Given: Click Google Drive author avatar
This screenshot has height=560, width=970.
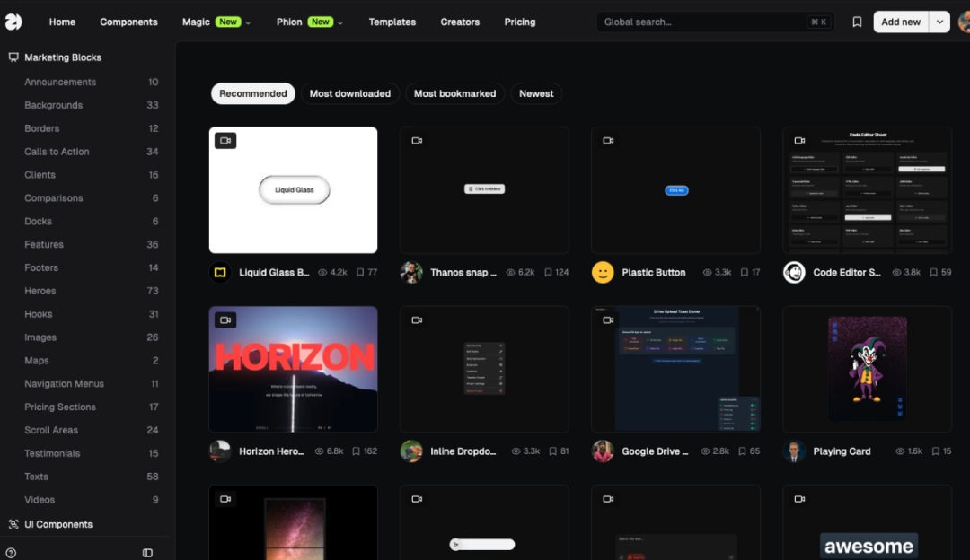Looking at the screenshot, I should tap(603, 451).
